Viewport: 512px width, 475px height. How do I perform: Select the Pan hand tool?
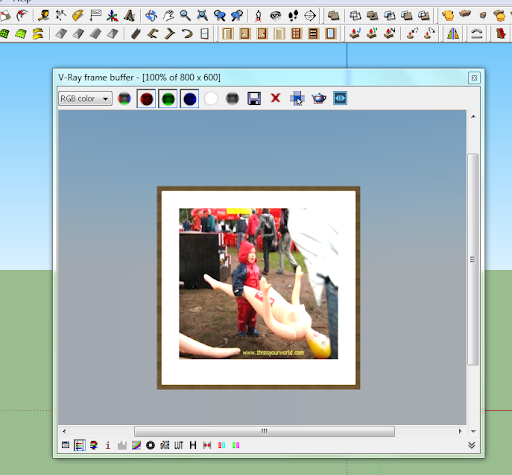click(x=168, y=15)
